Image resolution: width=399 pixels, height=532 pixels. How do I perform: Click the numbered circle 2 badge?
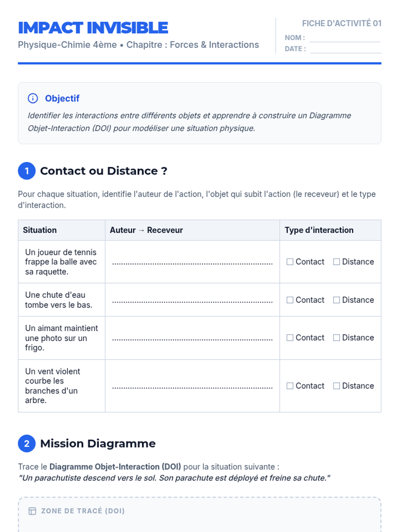click(x=27, y=444)
